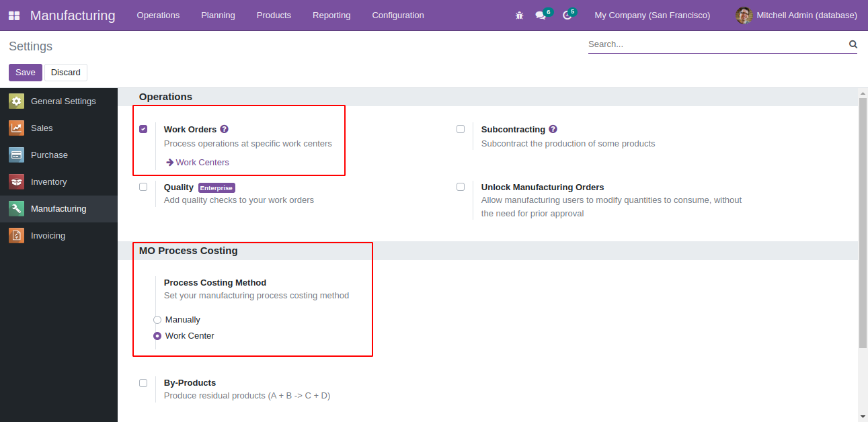Click 'Produce residual products' description text
The image size is (868, 422).
pos(247,396)
